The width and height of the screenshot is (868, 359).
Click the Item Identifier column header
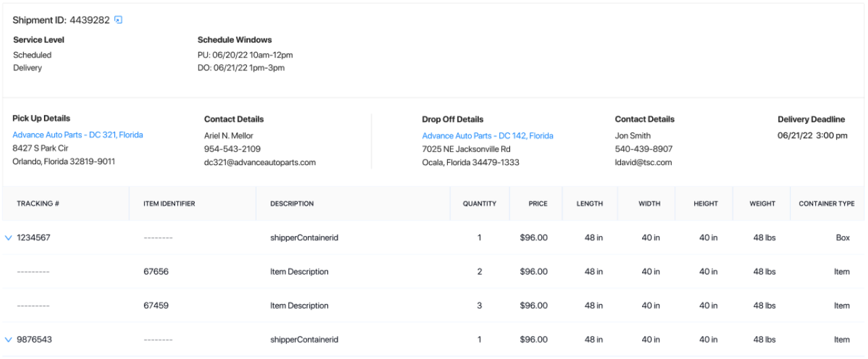(169, 204)
